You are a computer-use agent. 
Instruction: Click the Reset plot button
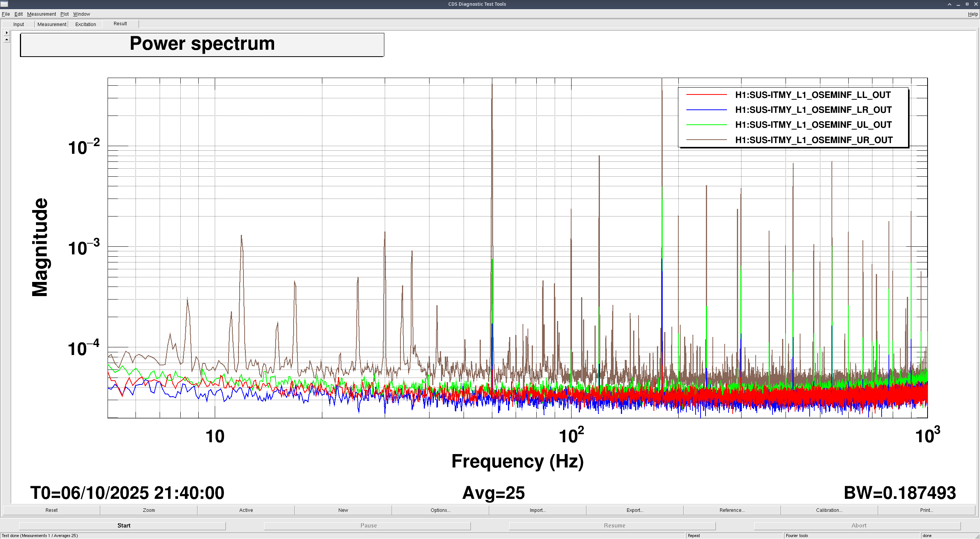(x=51, y=510)
